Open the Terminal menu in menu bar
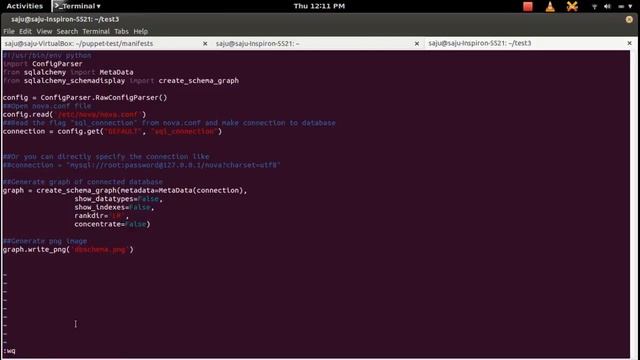Screen dimensions: 640x360 point(96,31)
